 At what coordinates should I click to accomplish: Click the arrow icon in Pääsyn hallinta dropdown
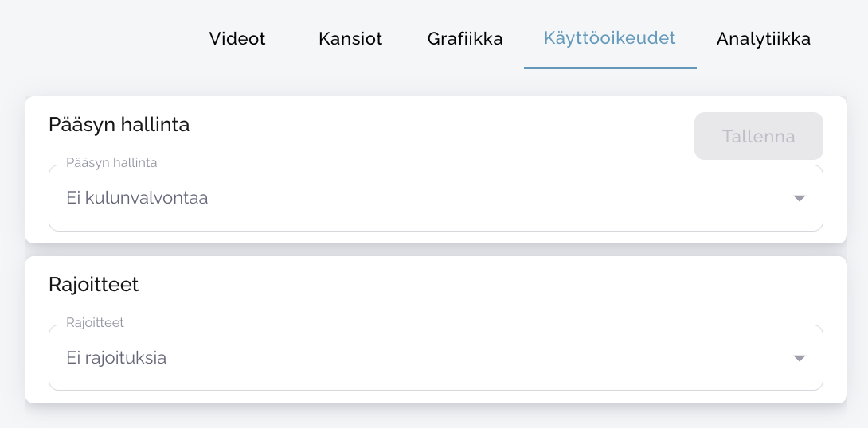pyautogui.click(x=800, y=198)
